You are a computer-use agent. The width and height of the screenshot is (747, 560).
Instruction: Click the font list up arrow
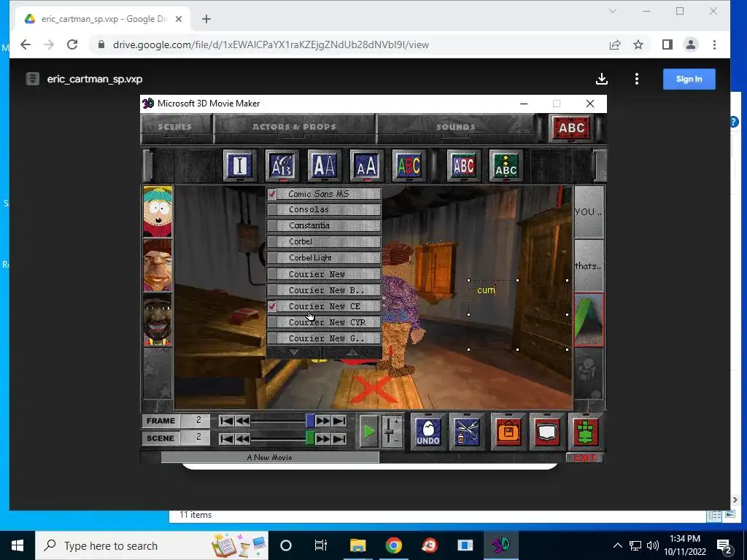coord(352,352)
